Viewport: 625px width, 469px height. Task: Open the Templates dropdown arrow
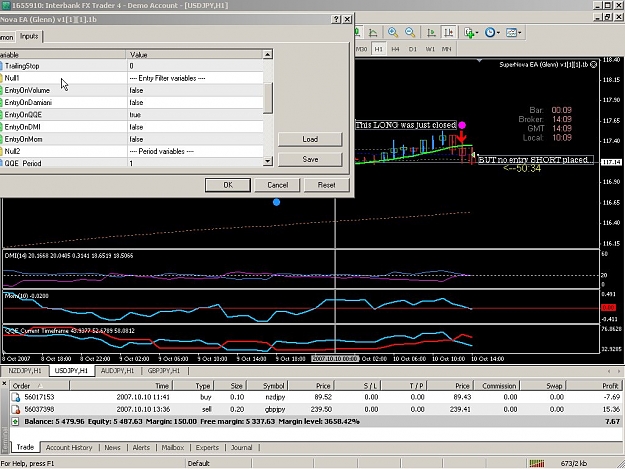tap(519, 33)
